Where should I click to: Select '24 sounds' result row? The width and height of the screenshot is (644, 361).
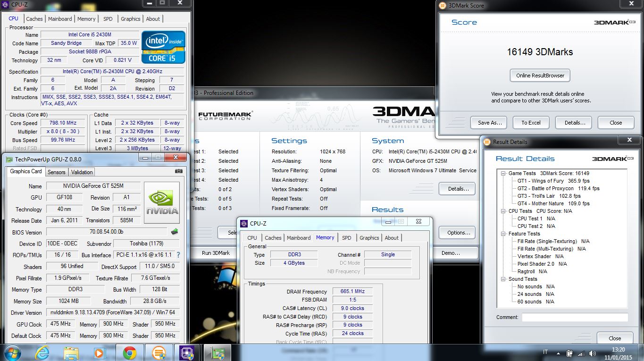536,294
